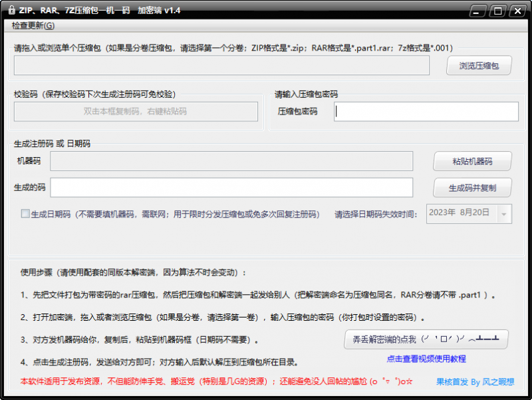The width and height of the screenshot is (532, 400).
Task: Click the 生成码并复制 generate button
Action: 471,187
